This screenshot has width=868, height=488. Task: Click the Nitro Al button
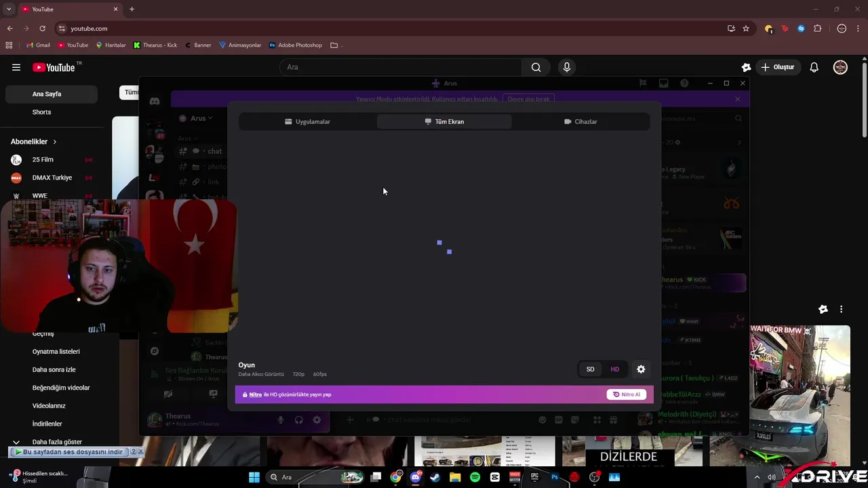pyautogui.click(x=627, y=394)
